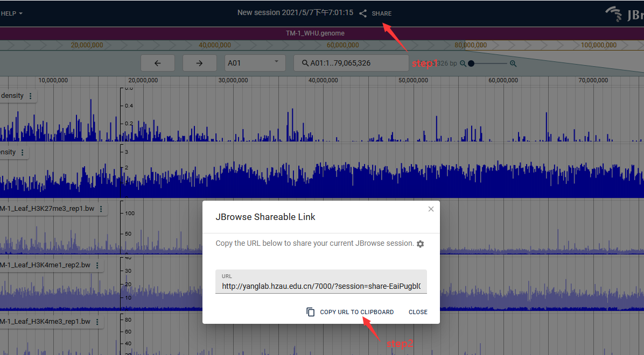Click the shareable URL text field
Viewport: 644px width, 355px height.
[x=321, y=286]
